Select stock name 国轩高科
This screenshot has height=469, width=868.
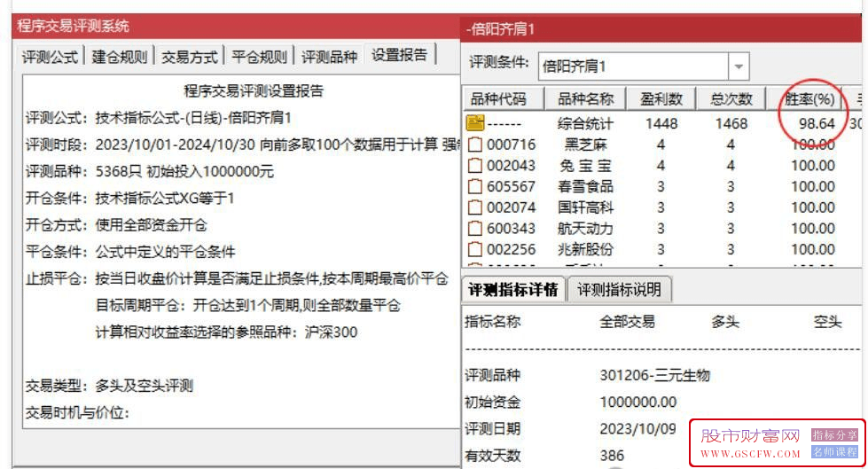(585, 207)
